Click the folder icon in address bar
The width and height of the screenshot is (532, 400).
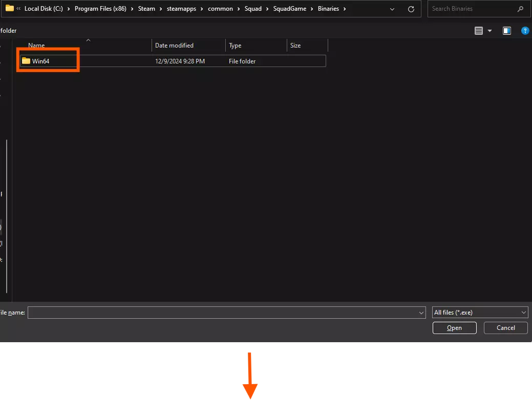point(10,8)
